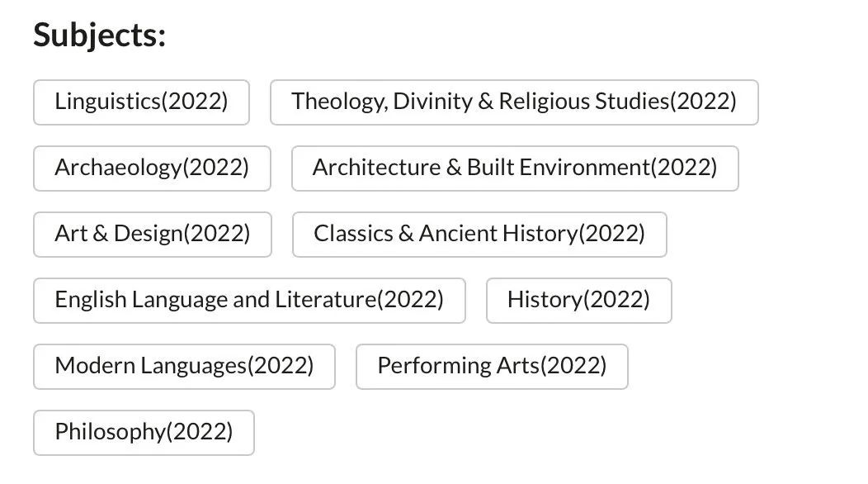Click the tag right of Modern Languages
Screen dimensions: 868x484
[x=492, y=367]
